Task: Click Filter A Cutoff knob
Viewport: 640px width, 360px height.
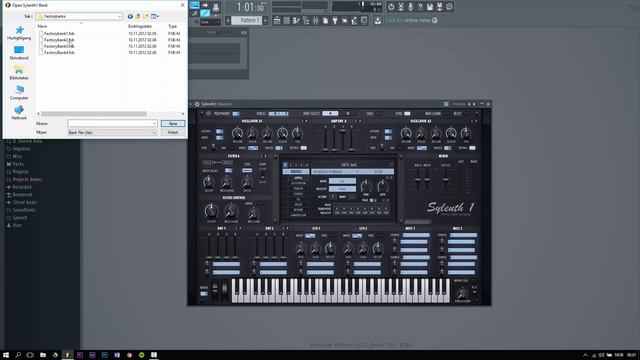Action: pos(209,182)
